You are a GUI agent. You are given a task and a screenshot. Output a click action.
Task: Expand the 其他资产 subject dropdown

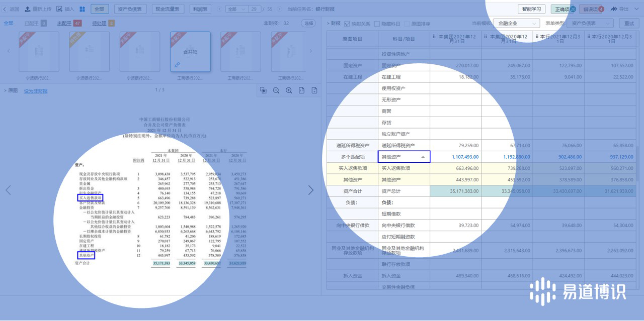point(423,157)
